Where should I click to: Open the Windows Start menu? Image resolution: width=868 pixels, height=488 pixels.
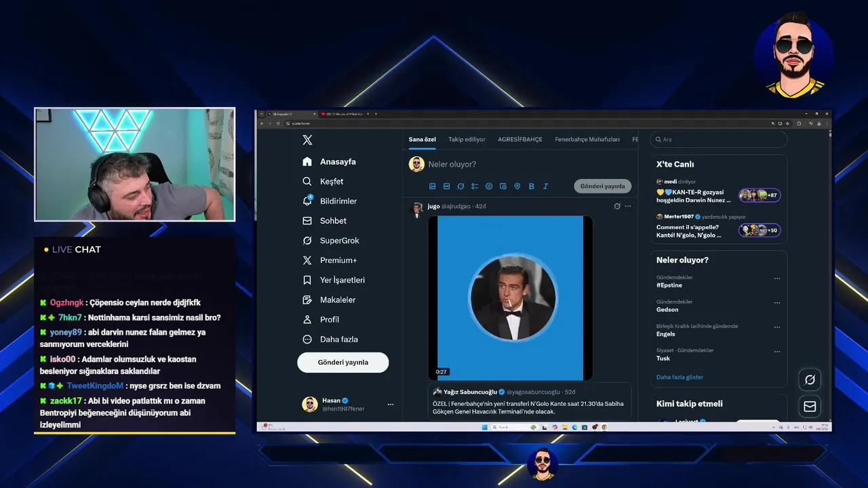click(484, 427)
